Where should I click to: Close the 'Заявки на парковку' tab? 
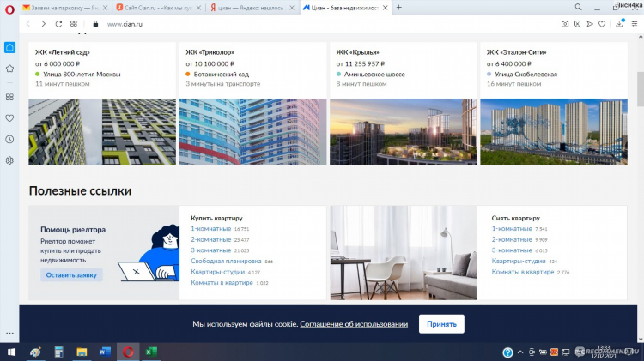click(105, 8)
